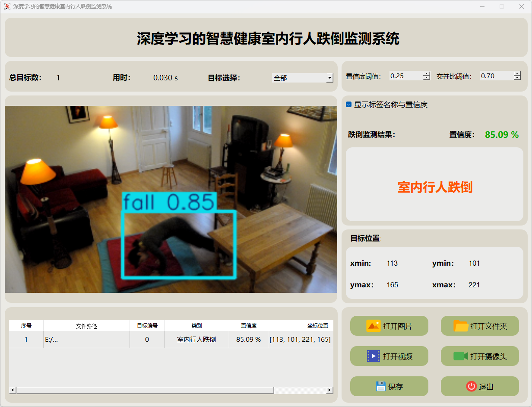
Task: Click the open video film icon
Action: [x=373, y=356]
